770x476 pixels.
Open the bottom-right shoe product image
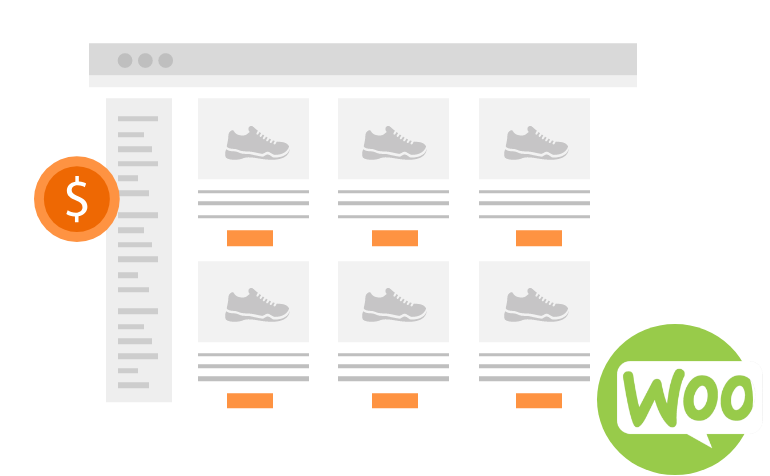coord(534,302)
